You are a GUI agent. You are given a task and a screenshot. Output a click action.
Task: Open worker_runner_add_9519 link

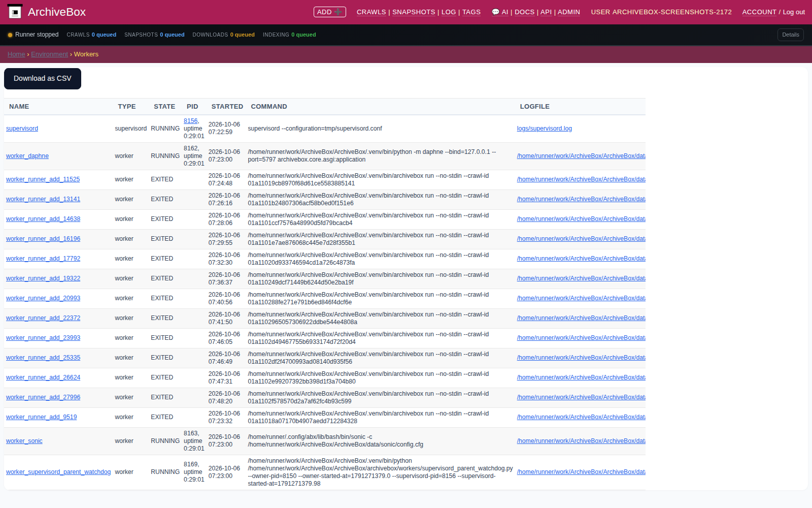(42, 417)
